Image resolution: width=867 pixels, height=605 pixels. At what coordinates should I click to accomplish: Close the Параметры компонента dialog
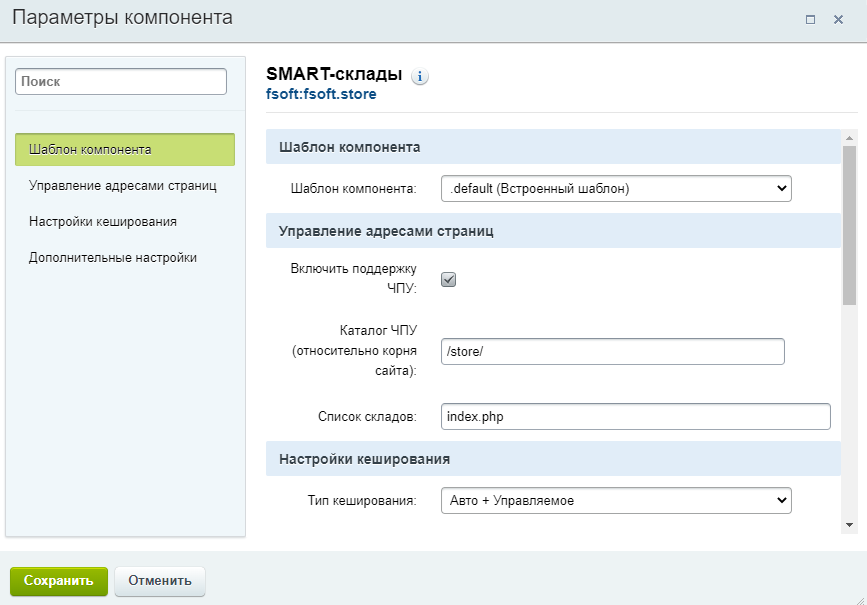tap(838, 18)
